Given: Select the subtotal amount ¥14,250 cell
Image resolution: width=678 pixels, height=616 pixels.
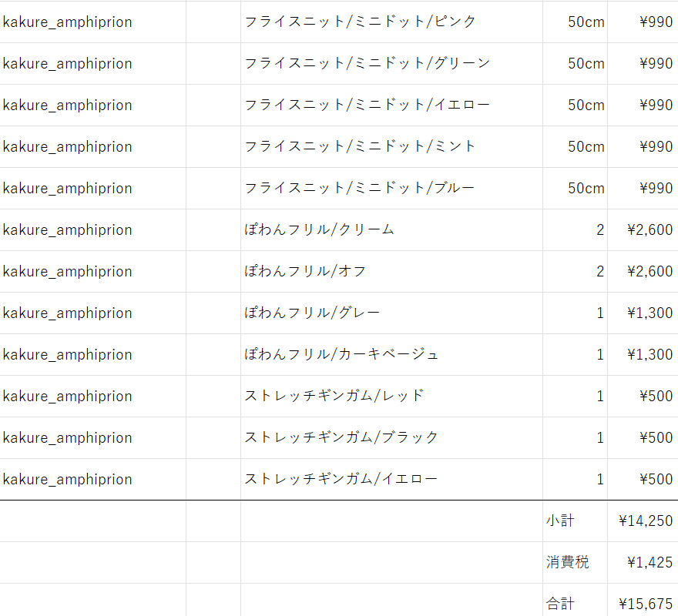Looking at the screenshot, I should tap(643, 521).
